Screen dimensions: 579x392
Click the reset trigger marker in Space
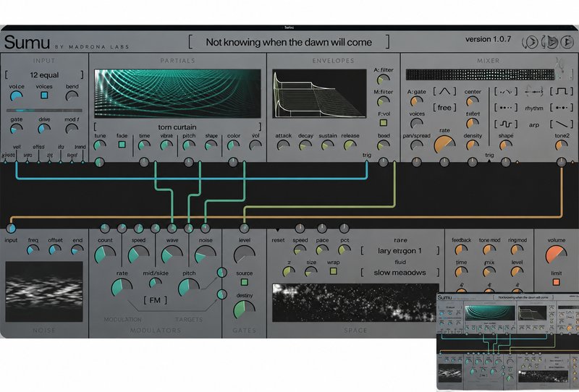coord(277,230)
